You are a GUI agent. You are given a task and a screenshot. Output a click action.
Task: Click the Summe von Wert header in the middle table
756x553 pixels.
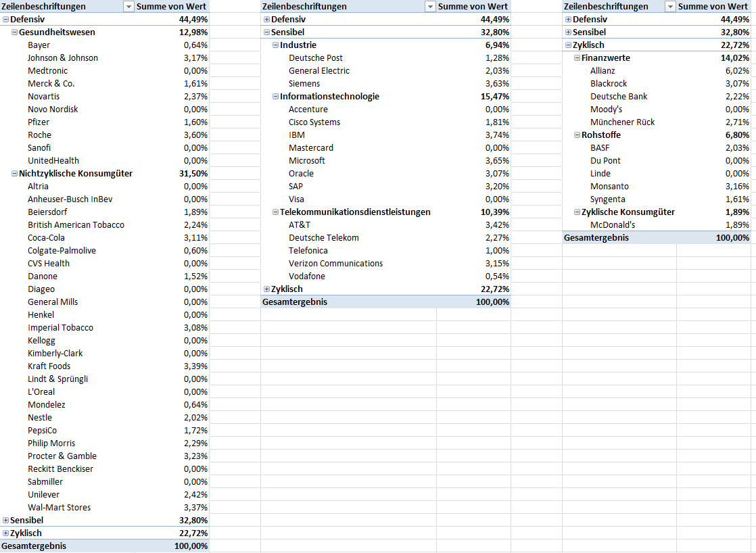point(473,6)
